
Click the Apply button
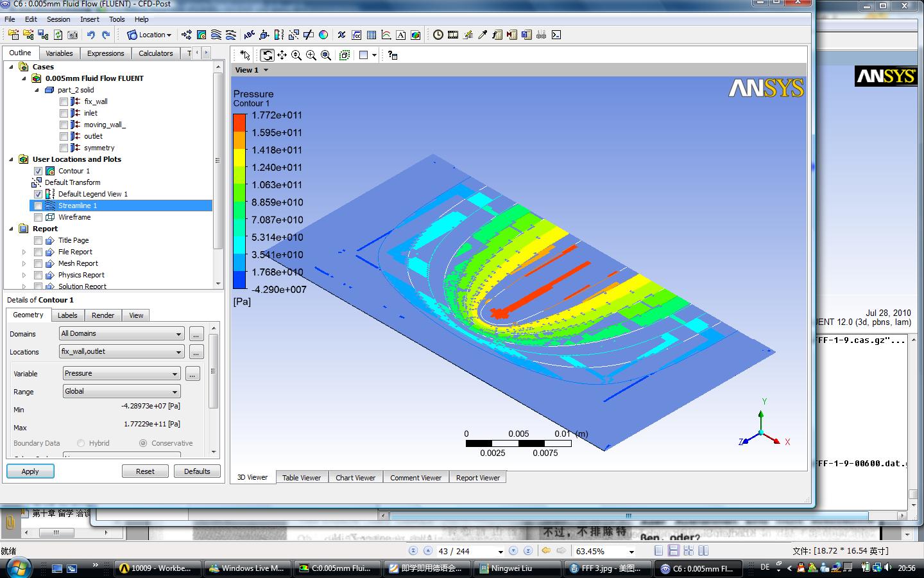click(x=30, y=471)
